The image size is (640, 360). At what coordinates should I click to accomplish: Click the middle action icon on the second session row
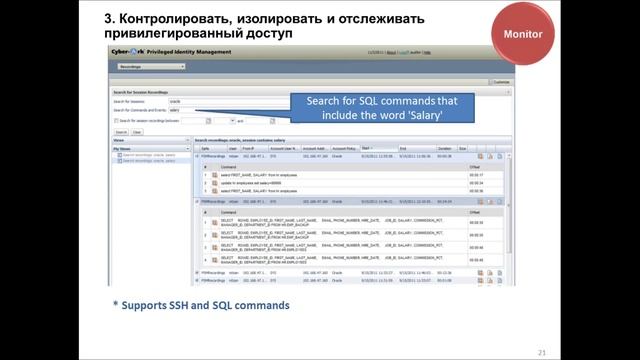[490, 202]
